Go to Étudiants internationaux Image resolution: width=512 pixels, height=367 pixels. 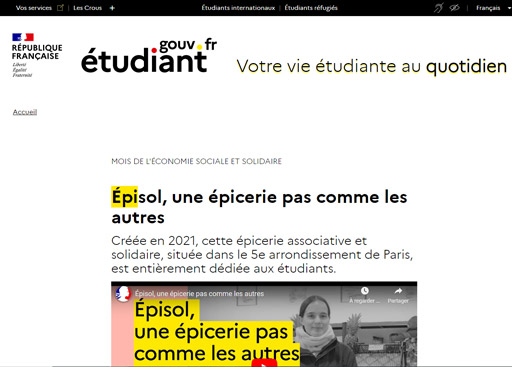coord(238,8)
